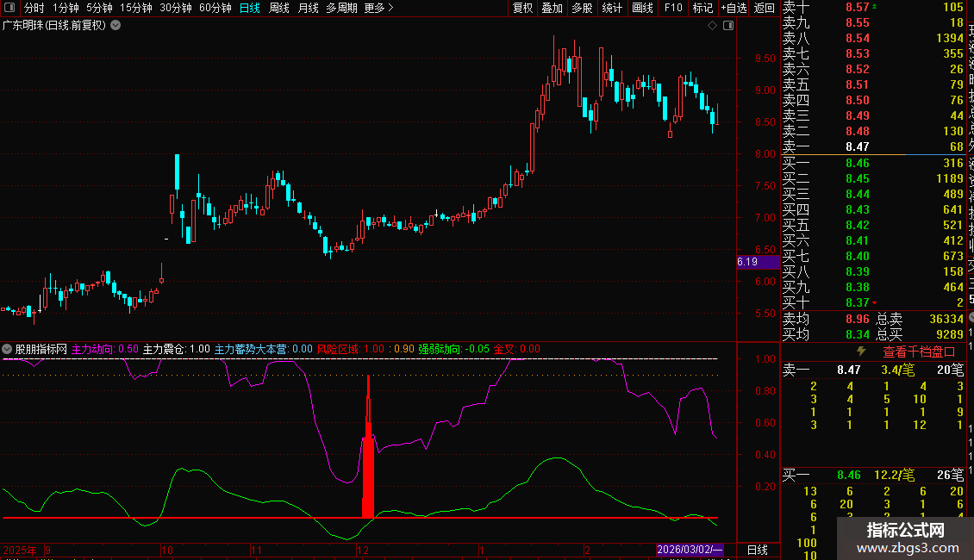Open the 统计 statistics tool

pyautogui.click(x=612, y=8)
